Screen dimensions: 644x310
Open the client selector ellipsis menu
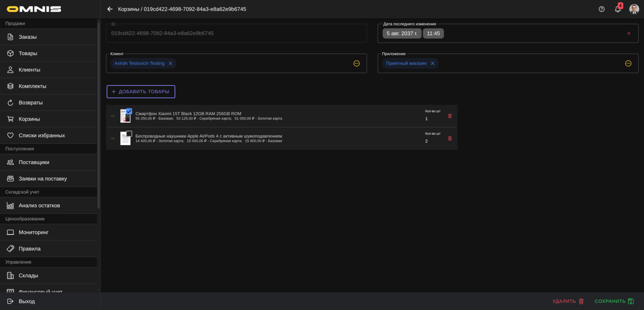coord(356,63)
